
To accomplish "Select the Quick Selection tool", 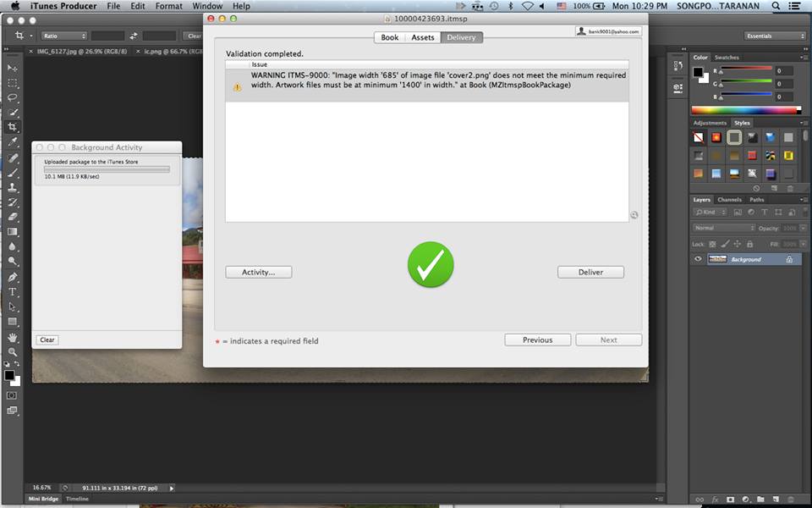I will [13, 112].
